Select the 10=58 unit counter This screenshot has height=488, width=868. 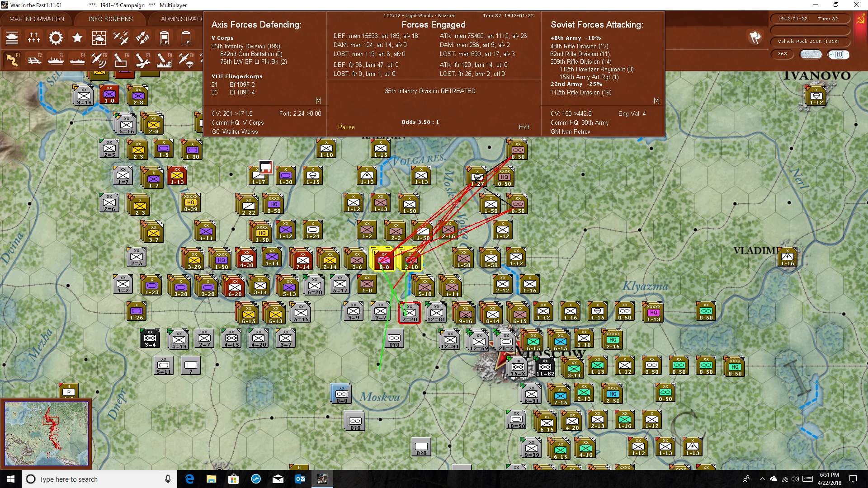516,420
